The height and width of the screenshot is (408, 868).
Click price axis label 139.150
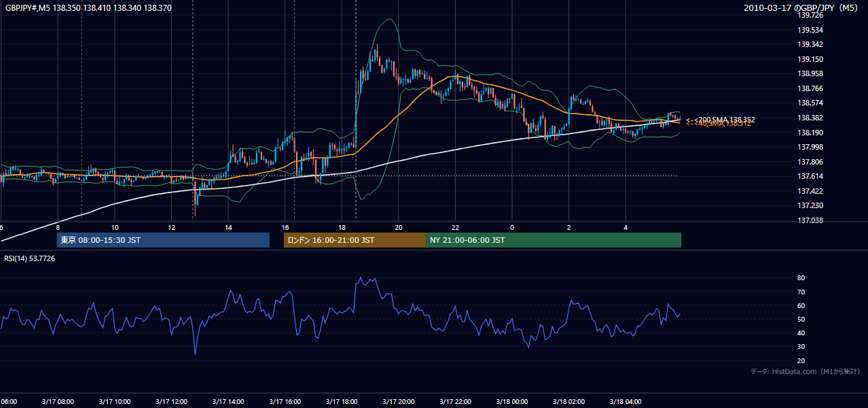[810, 59]
